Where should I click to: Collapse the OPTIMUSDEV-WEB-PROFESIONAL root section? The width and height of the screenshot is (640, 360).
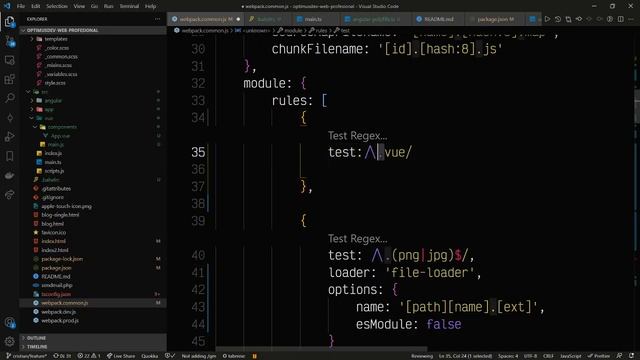pos(62,30)
